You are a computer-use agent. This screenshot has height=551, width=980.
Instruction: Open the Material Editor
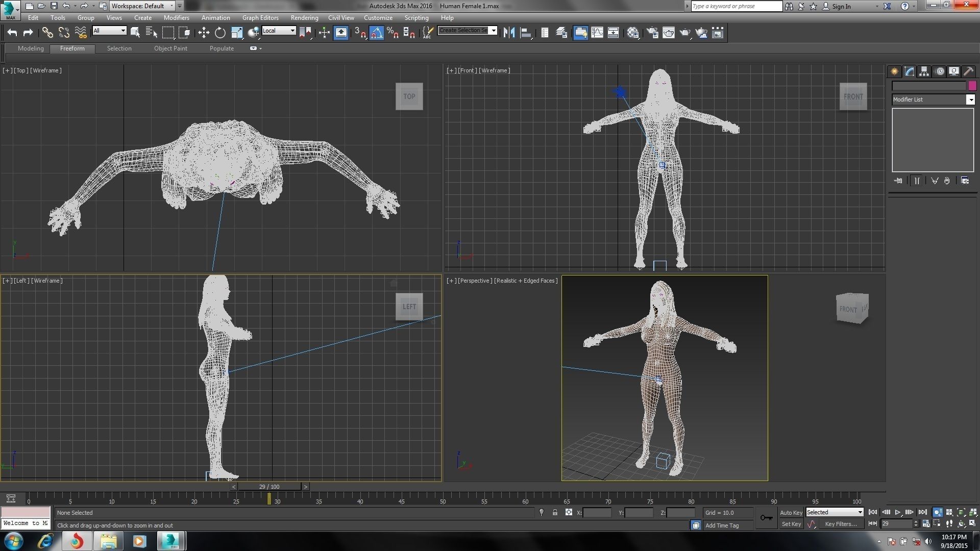[x=633, y=33]
